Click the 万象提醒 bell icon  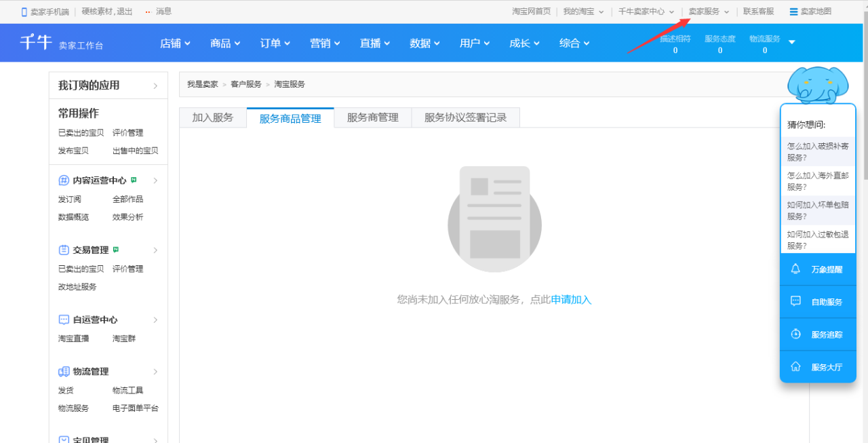(796, 269)
